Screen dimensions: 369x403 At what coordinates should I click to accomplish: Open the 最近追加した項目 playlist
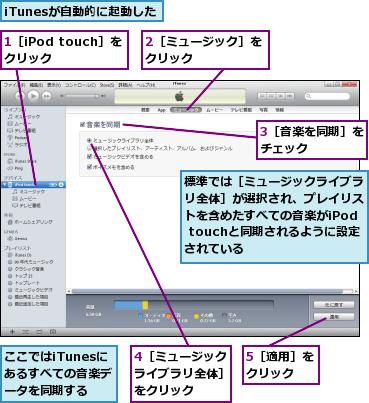click(x=28, y=304)
